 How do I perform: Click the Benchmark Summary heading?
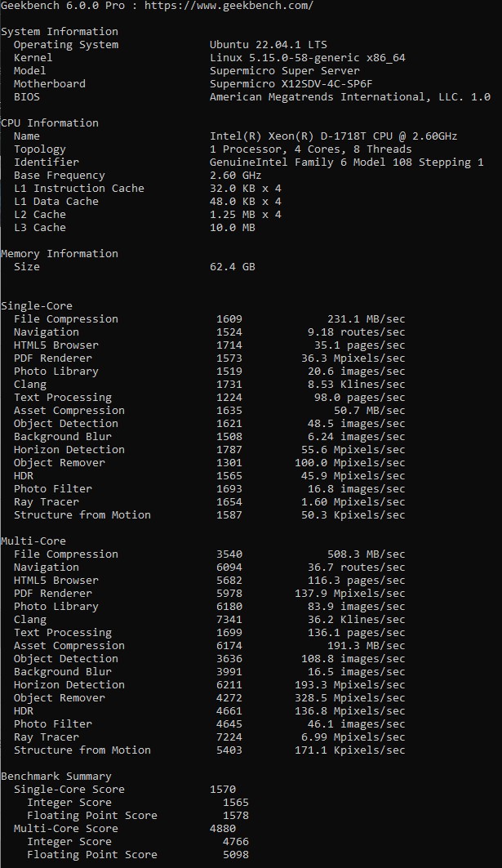click(x=56, y=777)
